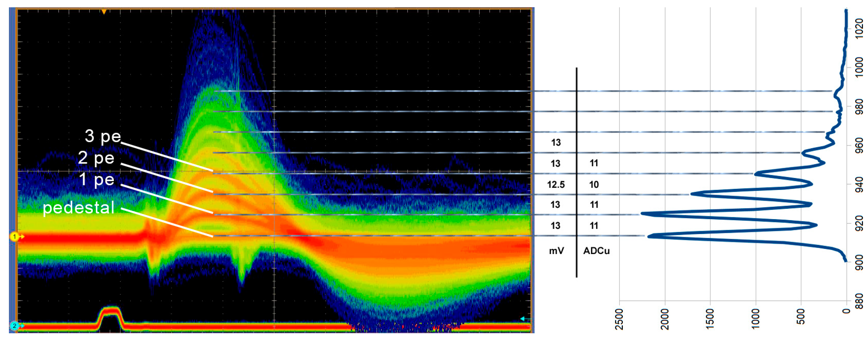
Task: Click the '900' axis label
Action: click(x=859, y=262)
